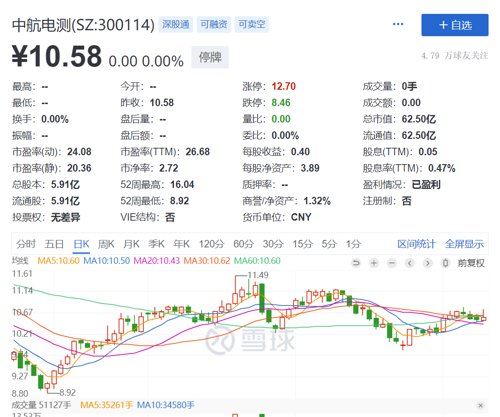The image size is (500, 417).
Task: Click the 停牌 status badge
Action: click(210, 57)
